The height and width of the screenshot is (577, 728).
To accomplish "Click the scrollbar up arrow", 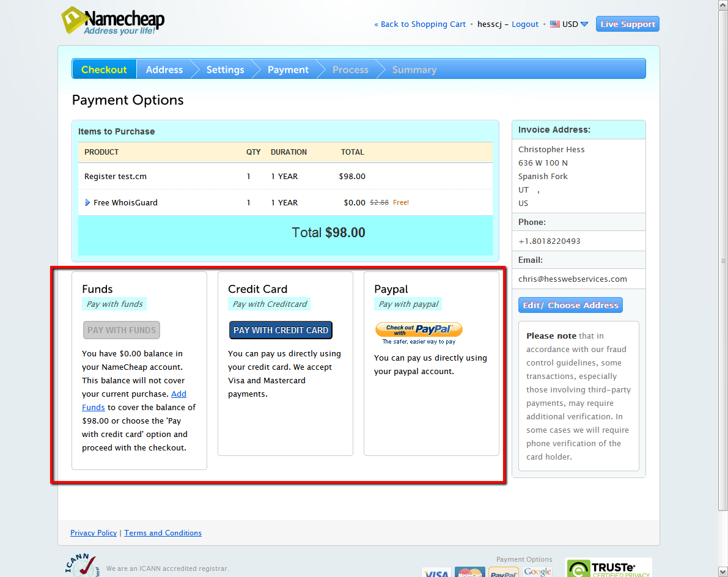I will [723, 4].
